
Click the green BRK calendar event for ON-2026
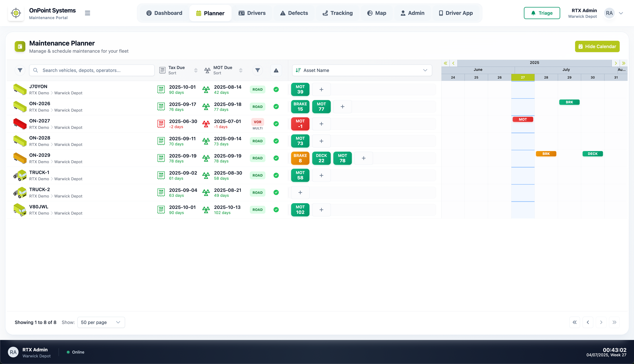click(x=569, y=102)
